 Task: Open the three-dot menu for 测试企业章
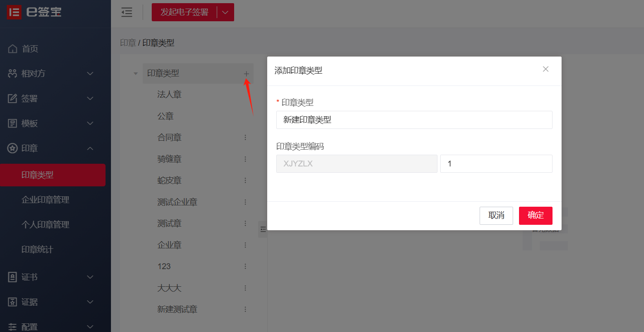[x=245, y=202]
